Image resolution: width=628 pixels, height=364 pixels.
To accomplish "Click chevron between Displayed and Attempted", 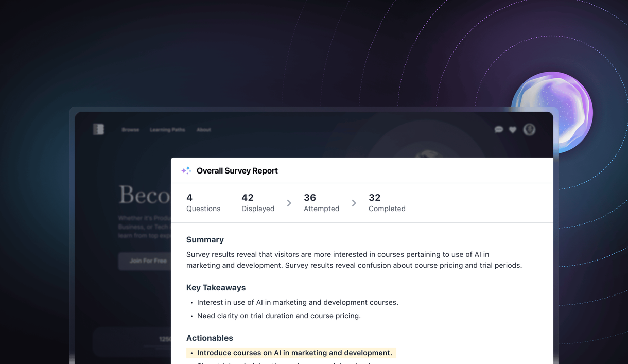I will [289, 203].
